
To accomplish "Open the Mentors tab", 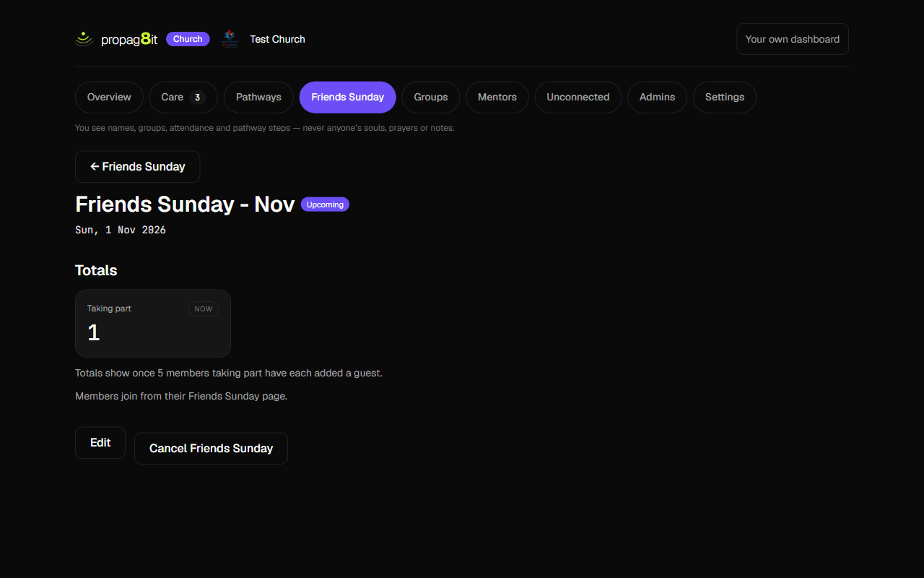I will [497, 98].
